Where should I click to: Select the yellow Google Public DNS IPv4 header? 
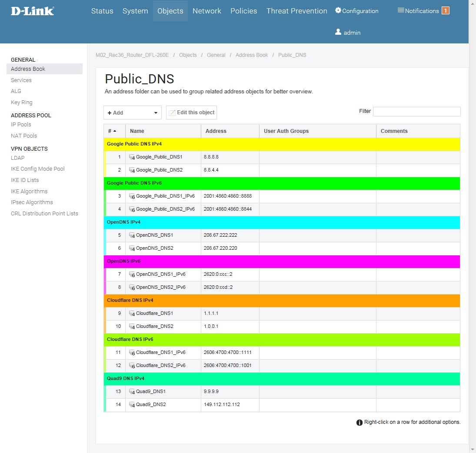click(282, 144)
